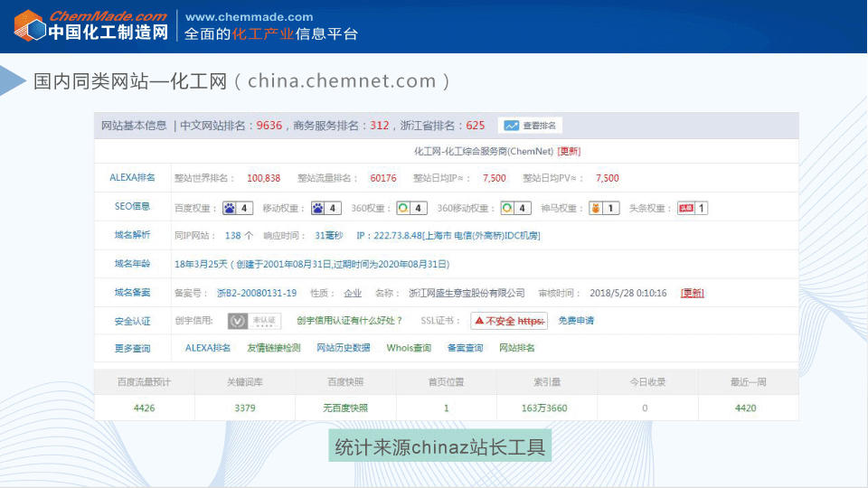The image size is (868, 488).
Task: Select the 更多查询 row label
Action: [x=132, y=348]
